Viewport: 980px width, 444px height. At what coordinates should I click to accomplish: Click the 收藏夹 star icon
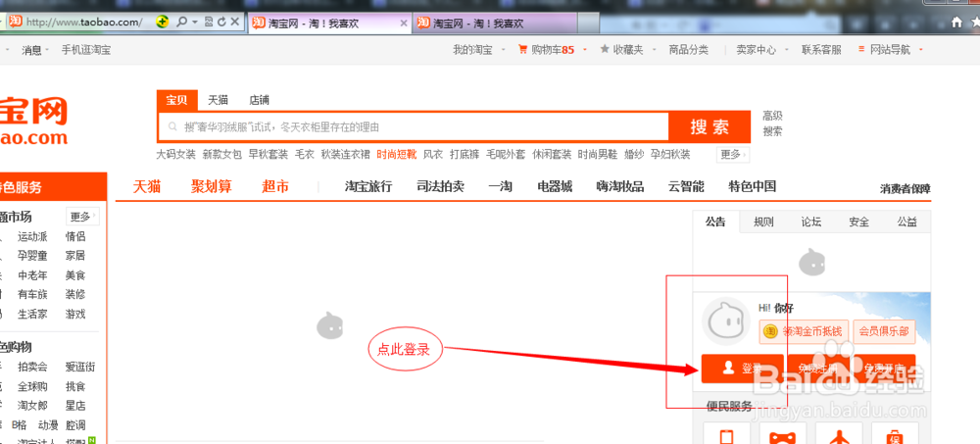605,49
